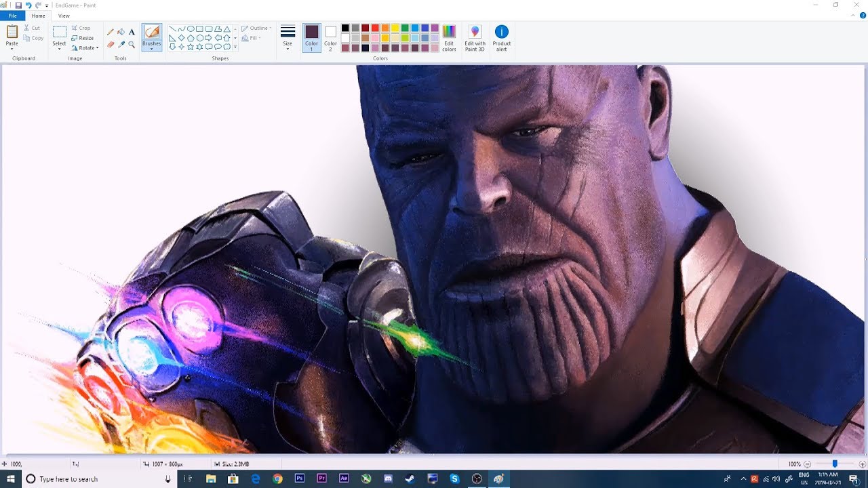The height and width of the screenshot is (488, 868).
Task: Open the File menu
Action: pos(12,16)
